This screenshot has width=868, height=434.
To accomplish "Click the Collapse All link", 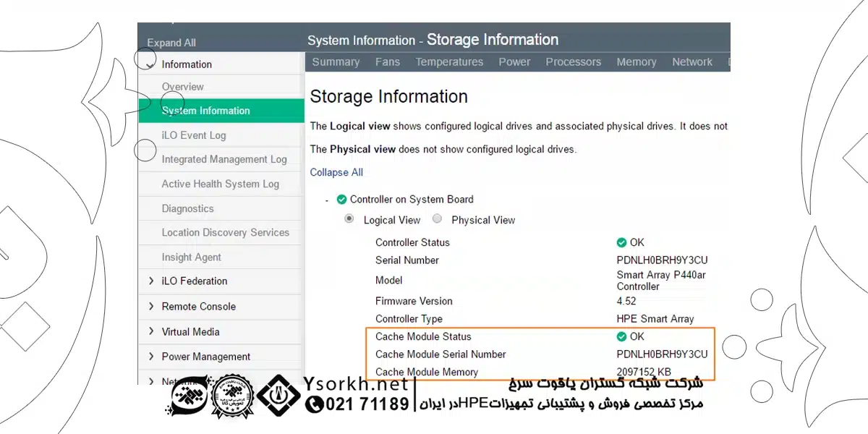I will (x=336, y=172).
